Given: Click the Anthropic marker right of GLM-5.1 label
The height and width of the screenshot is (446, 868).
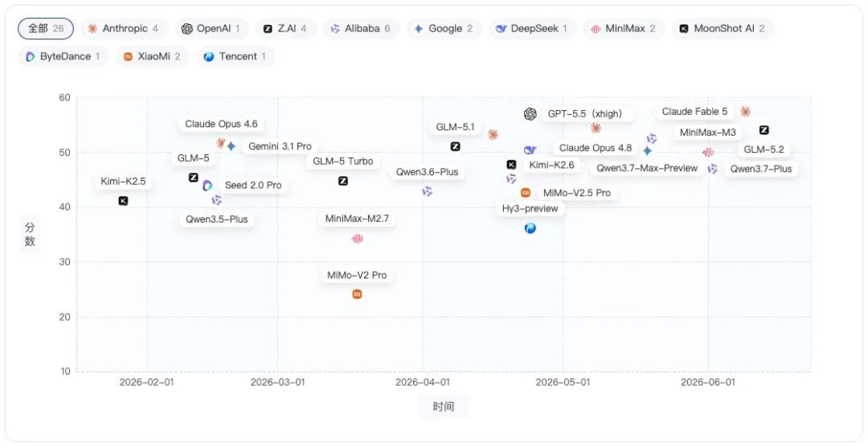Looking at the screenshot, I should click(493, 134).
